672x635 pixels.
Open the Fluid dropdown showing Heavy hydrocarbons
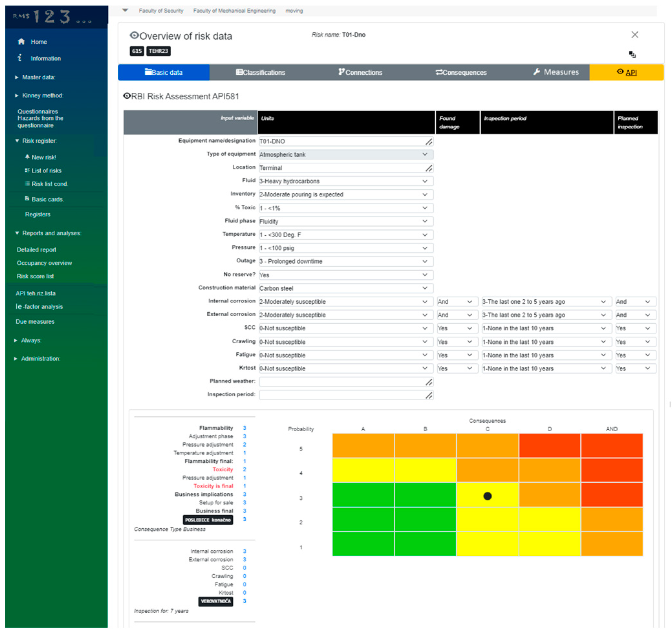346,181
